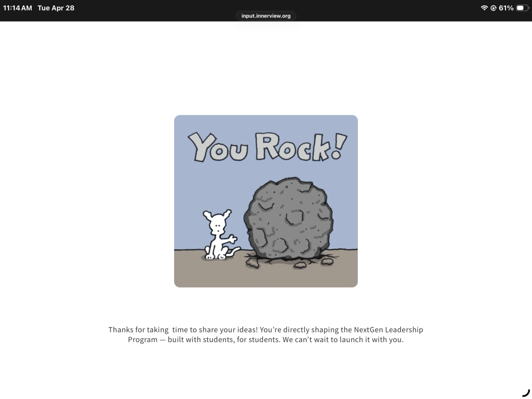Click the large gray boulder in the cartoon
This screenshot has height=399, width=532.
(289, 219)
